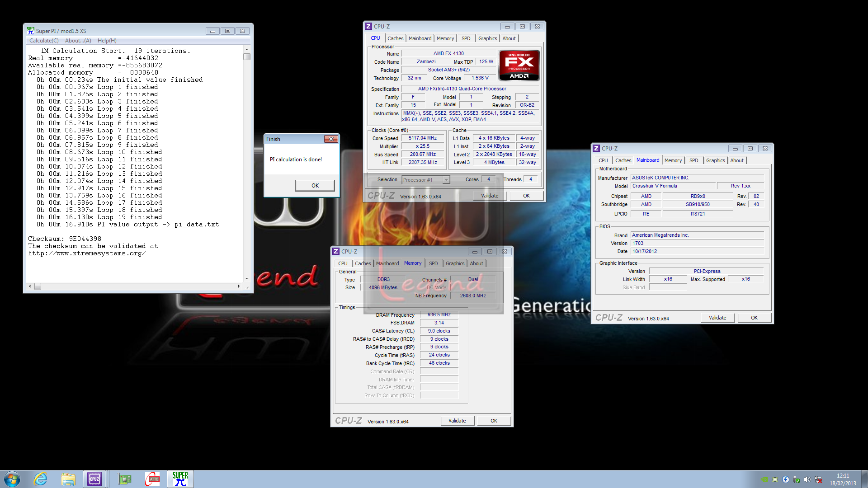The width and height of the screenshot is (868, 488).
Task: Click the Super PI scroll-down arrow
Action: coord(247,278)
